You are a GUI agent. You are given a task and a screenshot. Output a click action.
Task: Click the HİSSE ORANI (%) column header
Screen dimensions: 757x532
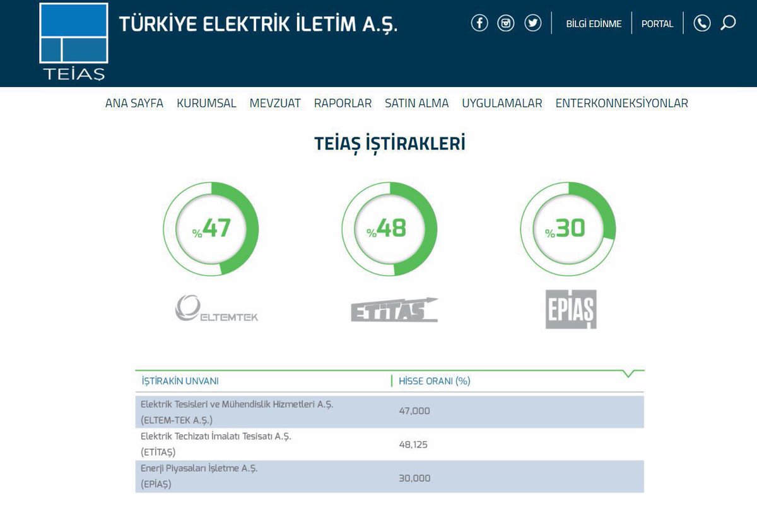tap(435, 381)
